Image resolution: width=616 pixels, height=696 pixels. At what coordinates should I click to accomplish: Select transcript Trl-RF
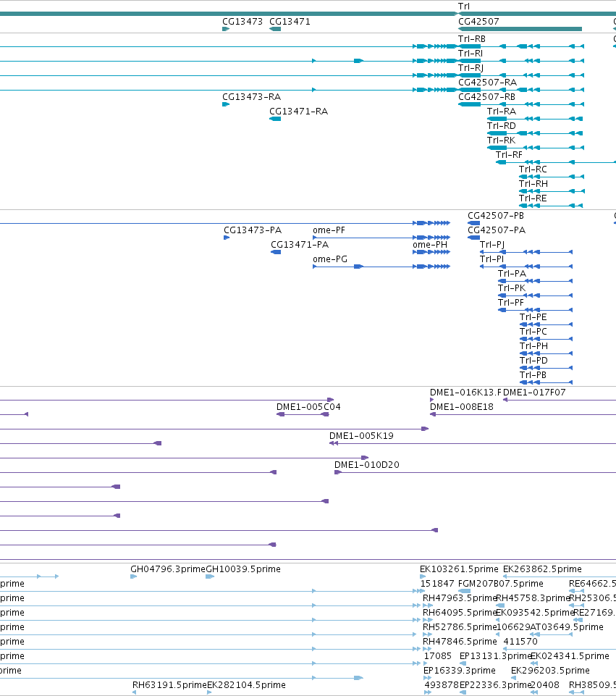tap(509, 155)
